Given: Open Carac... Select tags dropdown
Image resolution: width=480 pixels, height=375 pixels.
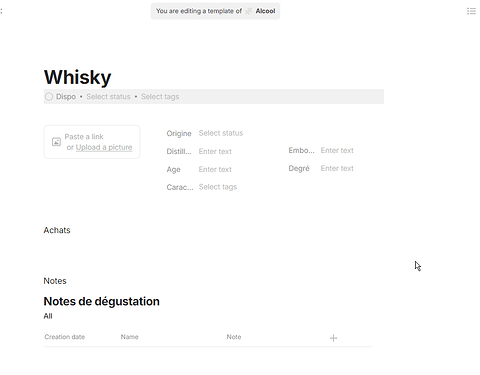Looking at the screenshot, I should coord(218,187).
